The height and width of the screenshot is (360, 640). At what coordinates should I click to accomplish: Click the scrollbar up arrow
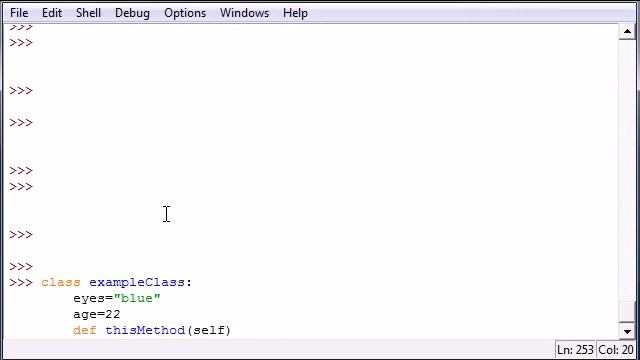[x=627, y=31]
